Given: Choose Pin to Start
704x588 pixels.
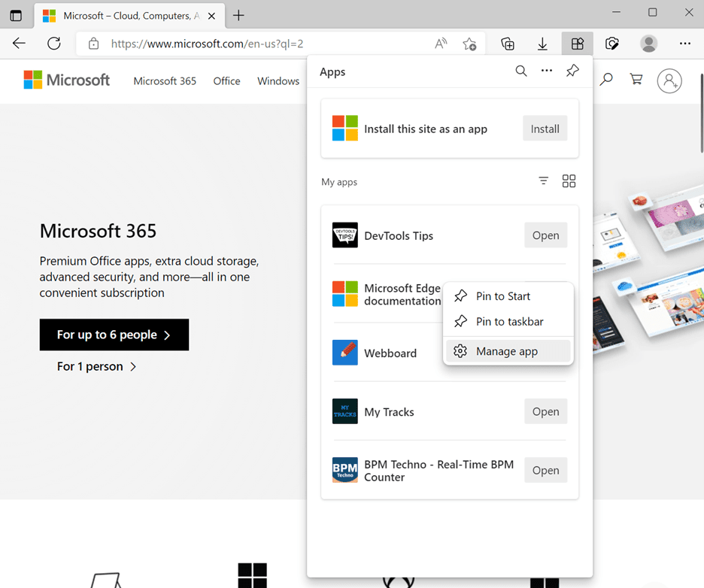Looking at the screenshot, I should [508, 296].
